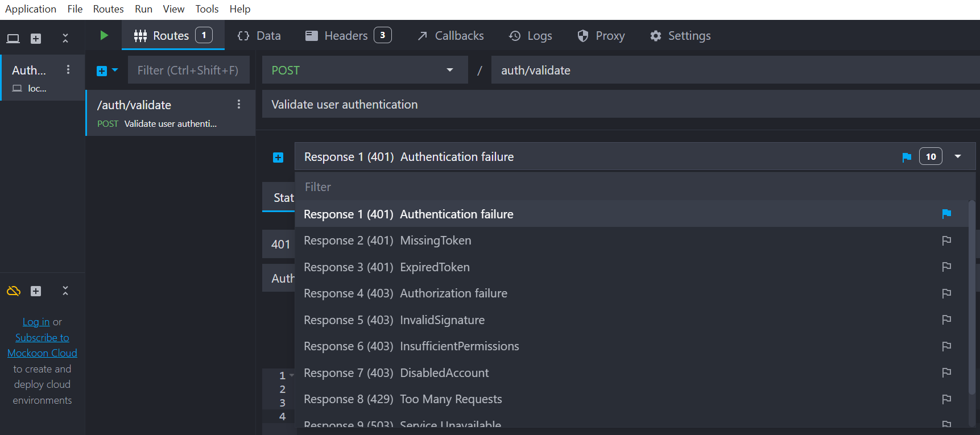Click the response dropdown Filter field
This screenshot has height=435, width=980.
pos(635,187)
